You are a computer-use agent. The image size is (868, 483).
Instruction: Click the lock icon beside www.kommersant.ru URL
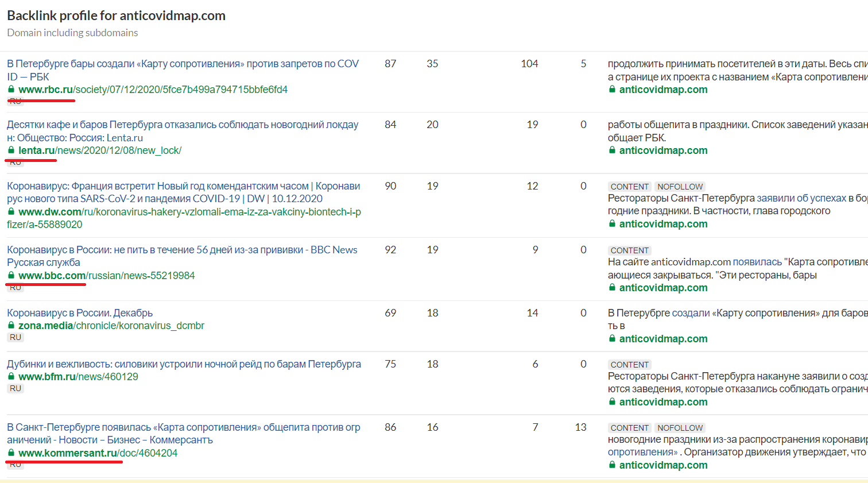click(11, 453)
